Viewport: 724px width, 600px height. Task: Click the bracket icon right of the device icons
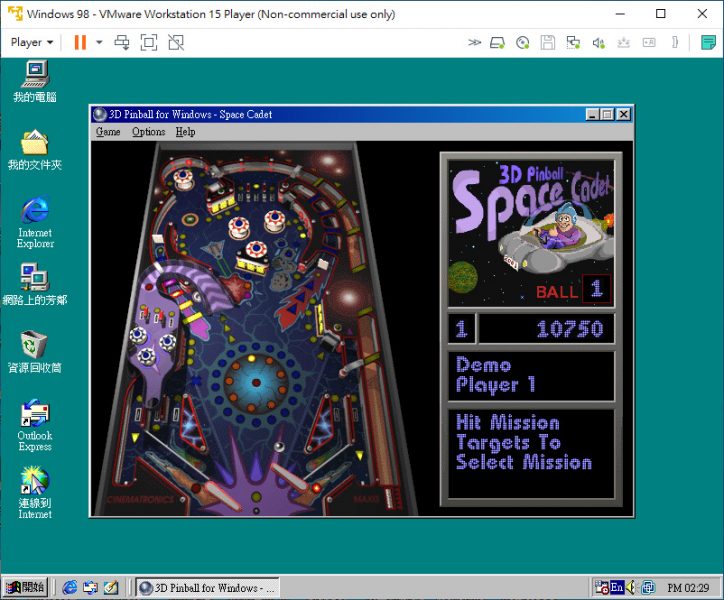coord(675,42)
